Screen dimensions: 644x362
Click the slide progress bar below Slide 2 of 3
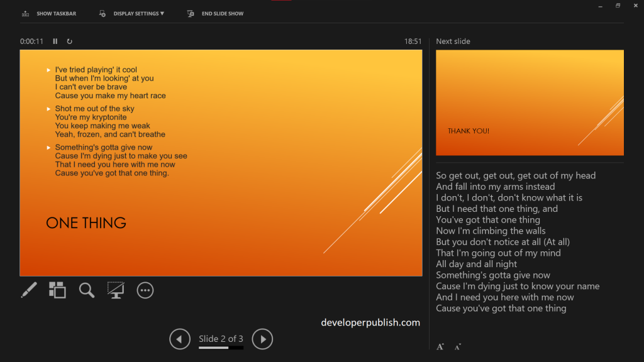tap(221, 348)
